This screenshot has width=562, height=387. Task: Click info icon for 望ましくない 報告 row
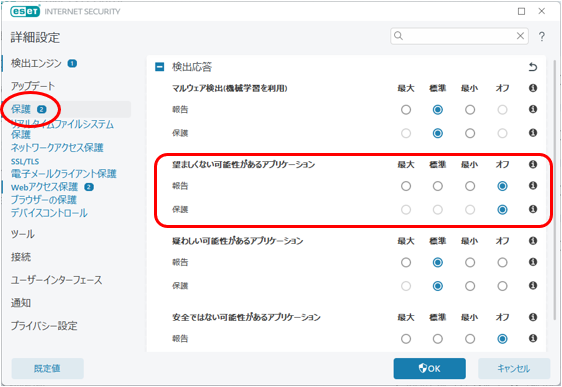click(533, 186)
